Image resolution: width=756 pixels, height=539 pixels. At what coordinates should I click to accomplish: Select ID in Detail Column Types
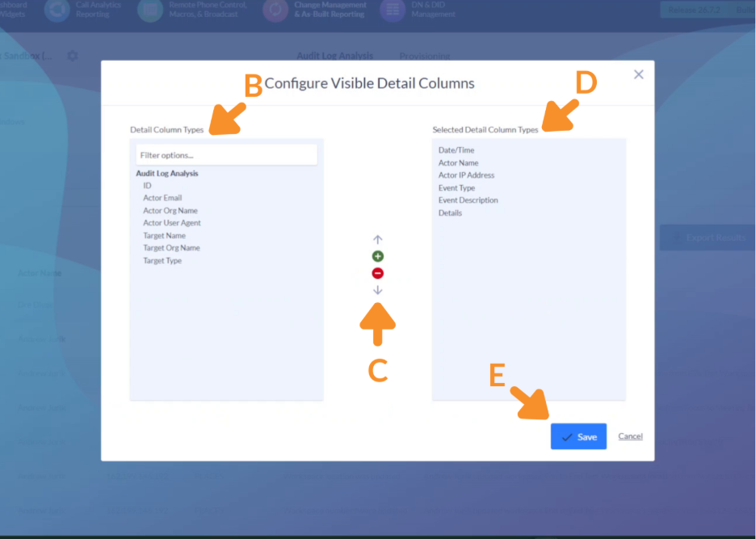coord(147,185)
